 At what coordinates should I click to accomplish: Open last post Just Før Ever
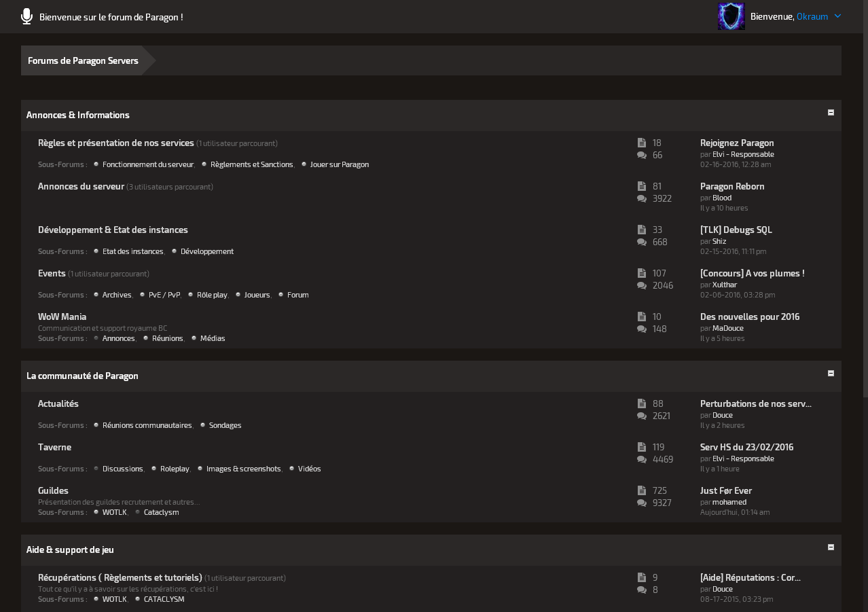(x=726, y=491)
